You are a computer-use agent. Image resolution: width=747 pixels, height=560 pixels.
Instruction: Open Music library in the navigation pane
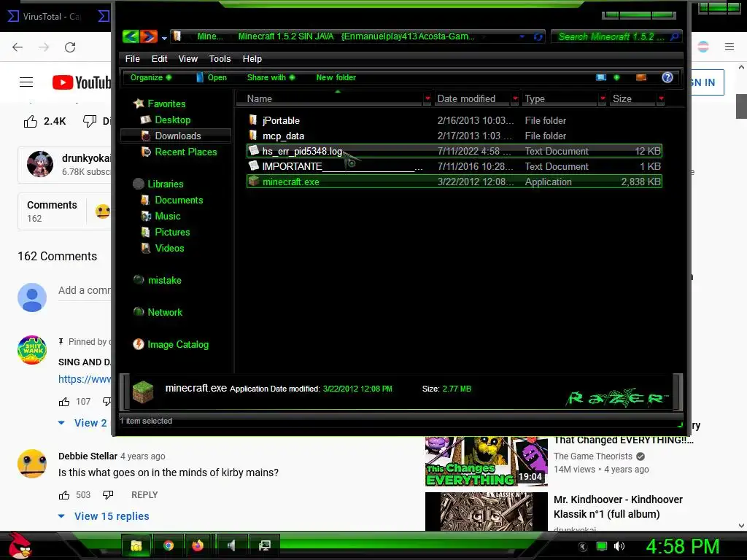(168, 216)
